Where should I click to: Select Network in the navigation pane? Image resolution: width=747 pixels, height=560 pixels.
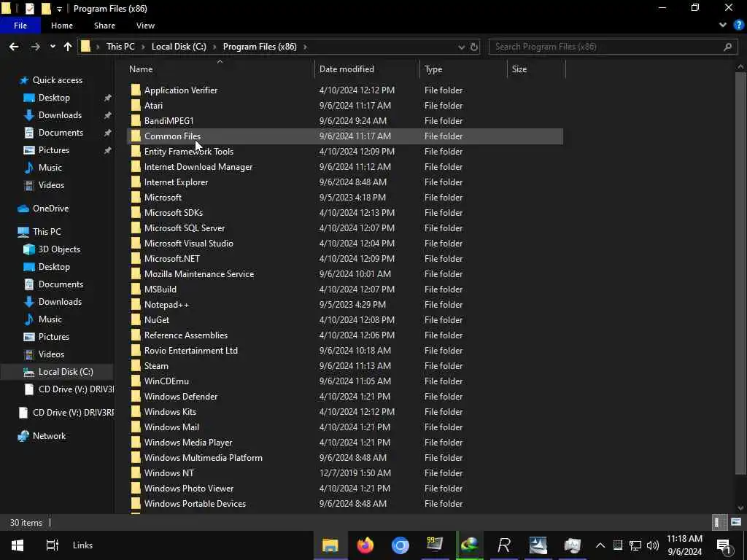49,436
